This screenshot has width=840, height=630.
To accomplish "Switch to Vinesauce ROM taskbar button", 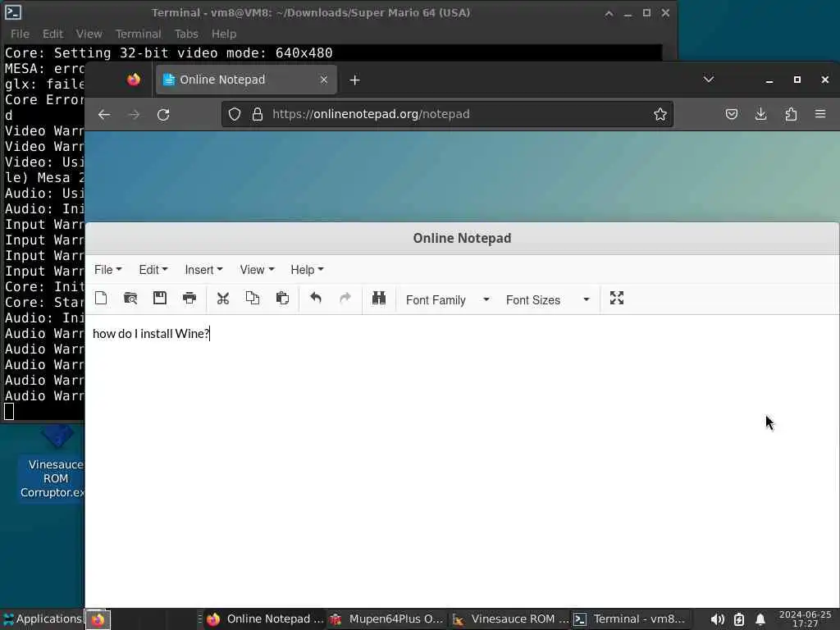I will pos(509,619).
